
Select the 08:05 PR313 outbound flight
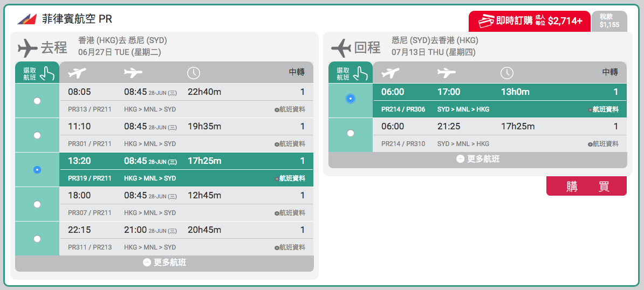click(x=37, y=101)
